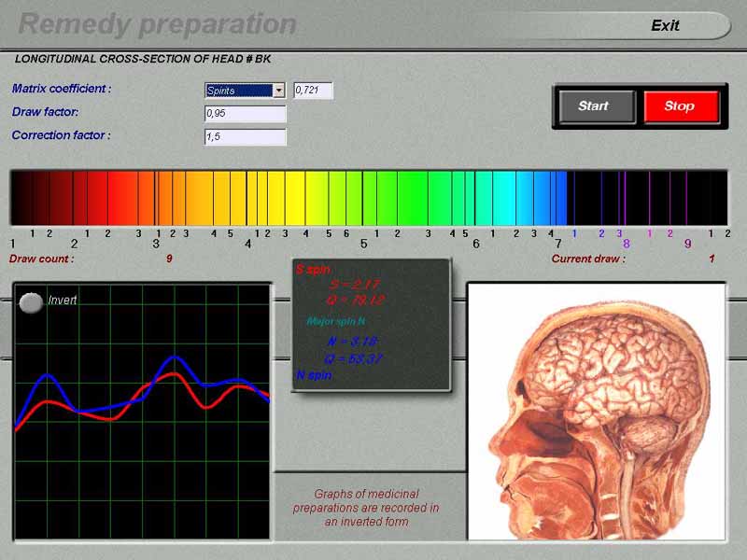Click the Correction factor input field
This screenshot has height=560, width=747.
[245, 137]
